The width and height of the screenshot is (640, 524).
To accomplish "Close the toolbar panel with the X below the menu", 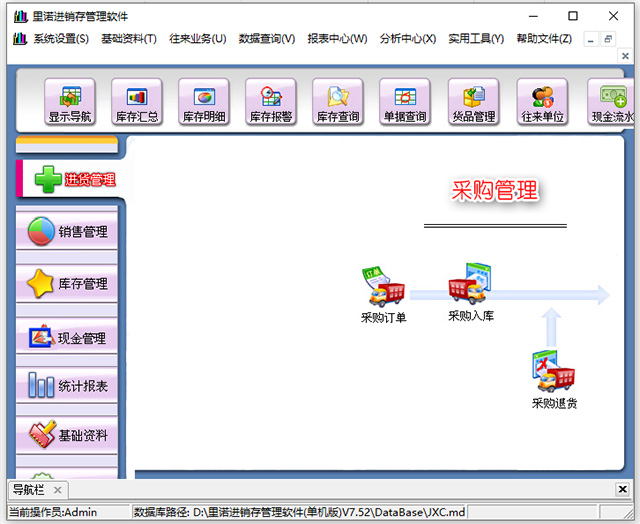I will pos(625,56).
